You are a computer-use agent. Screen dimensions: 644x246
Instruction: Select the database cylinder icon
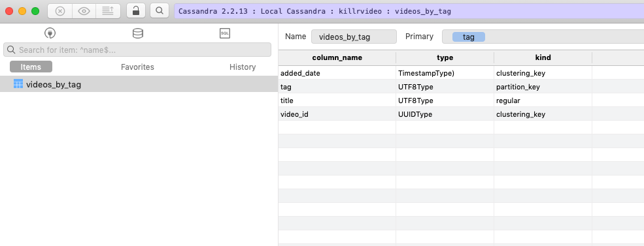click(x=138, y=33)
